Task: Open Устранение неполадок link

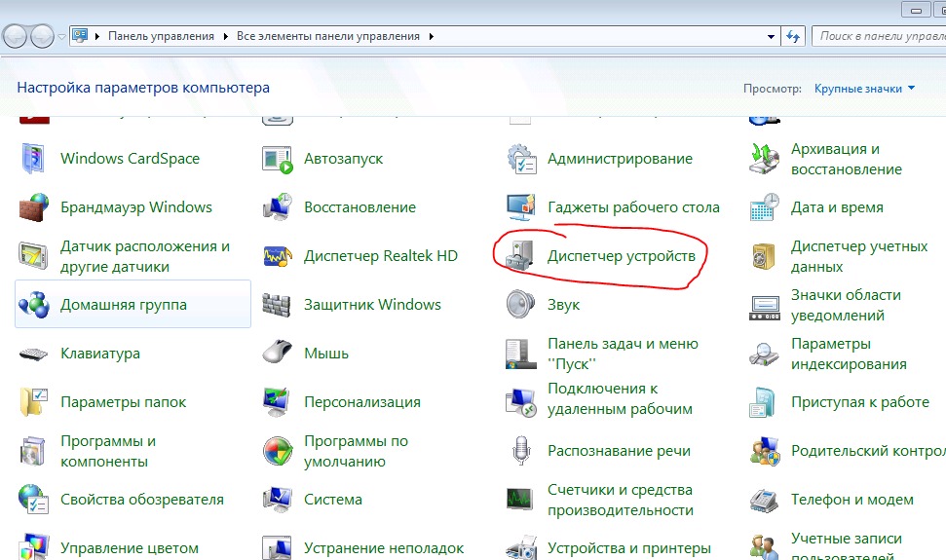Action: coord(384,548)
